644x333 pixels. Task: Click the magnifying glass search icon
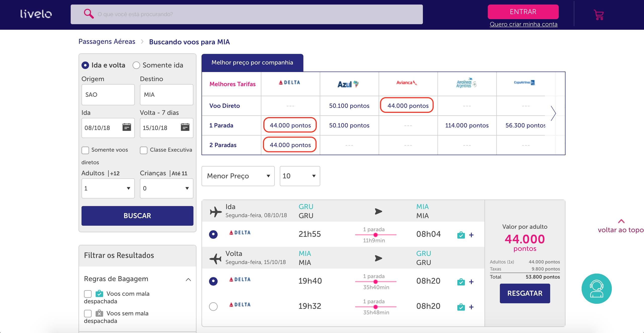click(89, 14)
